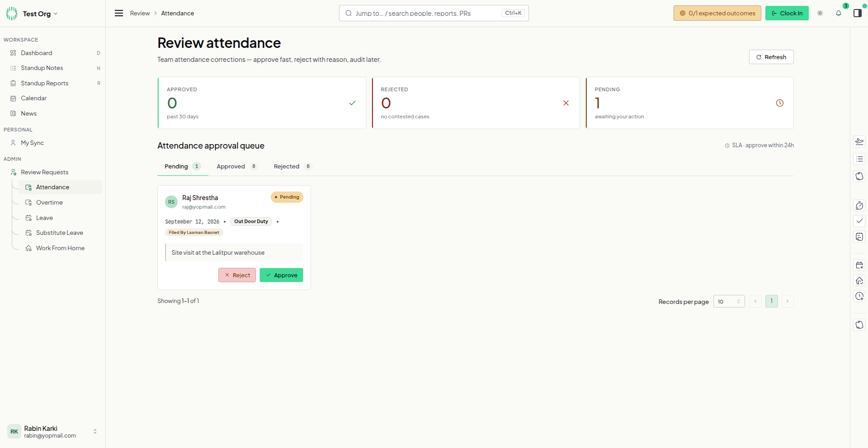
Task: Switch to the Approved tab
Action: click(237, 166)
